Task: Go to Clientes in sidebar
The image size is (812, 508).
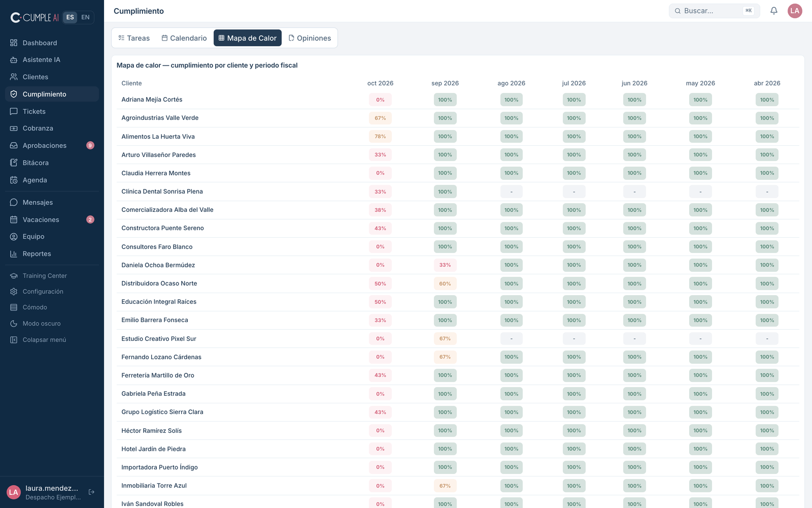Action: [52, 77]
